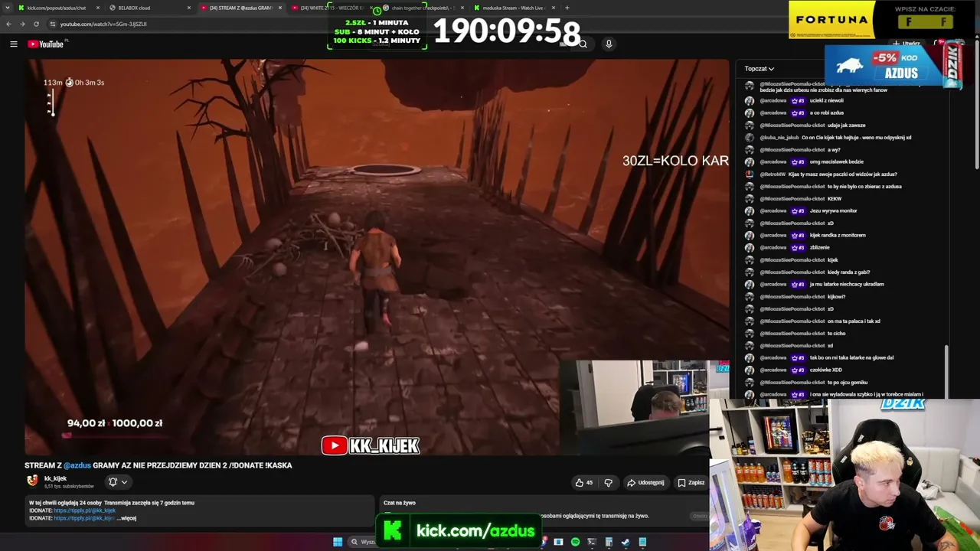Click the chat message 'zblizenie'
The image size is (980, 551).
[819, 247]
